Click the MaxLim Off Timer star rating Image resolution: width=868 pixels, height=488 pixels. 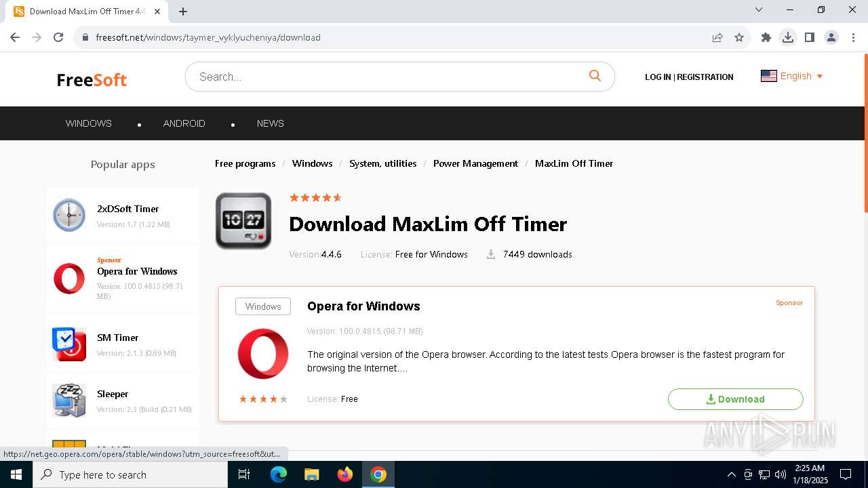315,198
